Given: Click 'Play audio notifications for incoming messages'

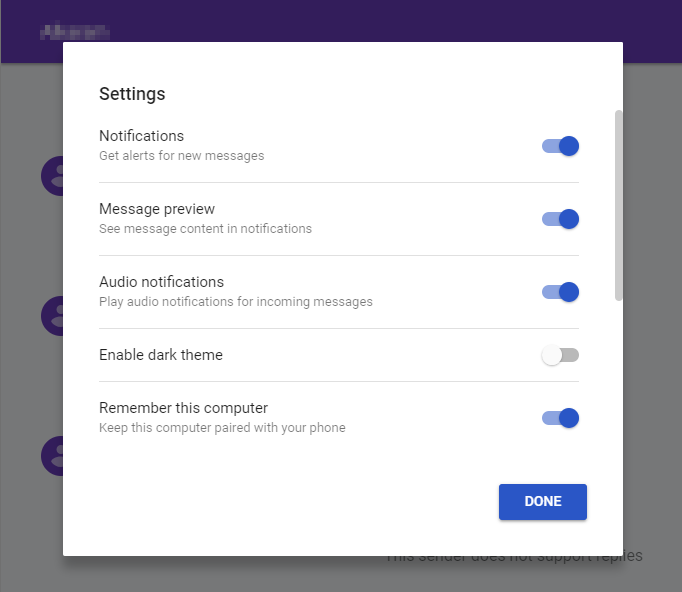Looking at the screenshot, I should point(236,301).
